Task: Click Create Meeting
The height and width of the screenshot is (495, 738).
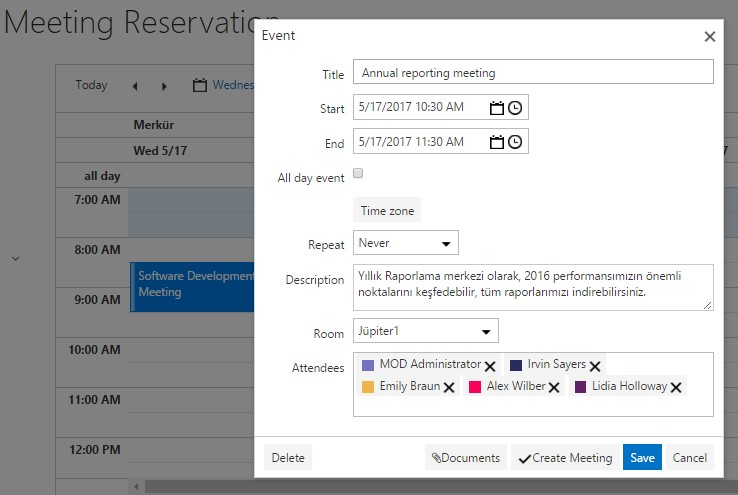Action: (x=565, y=457)
